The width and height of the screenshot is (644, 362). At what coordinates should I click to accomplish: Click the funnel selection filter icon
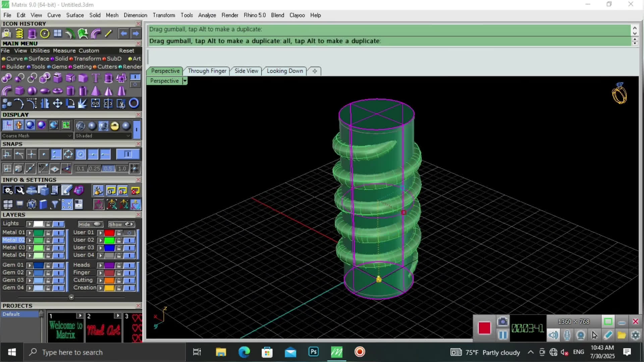55,204
